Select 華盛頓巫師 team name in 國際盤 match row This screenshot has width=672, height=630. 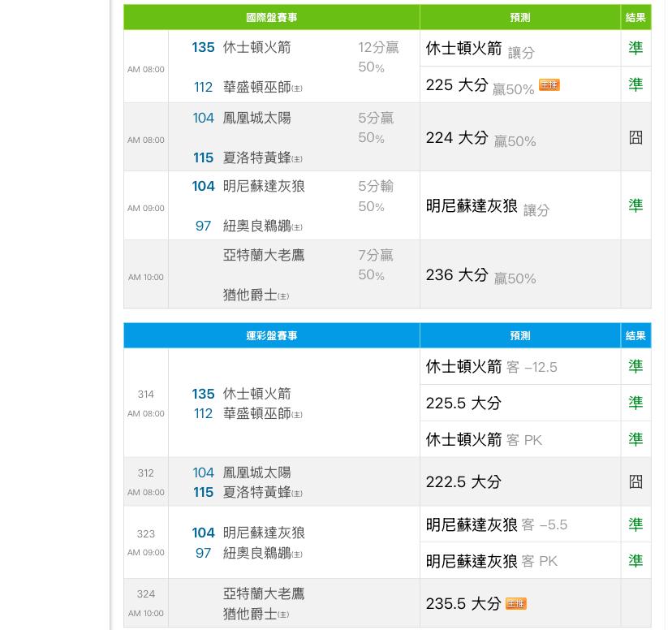point(256,87)
